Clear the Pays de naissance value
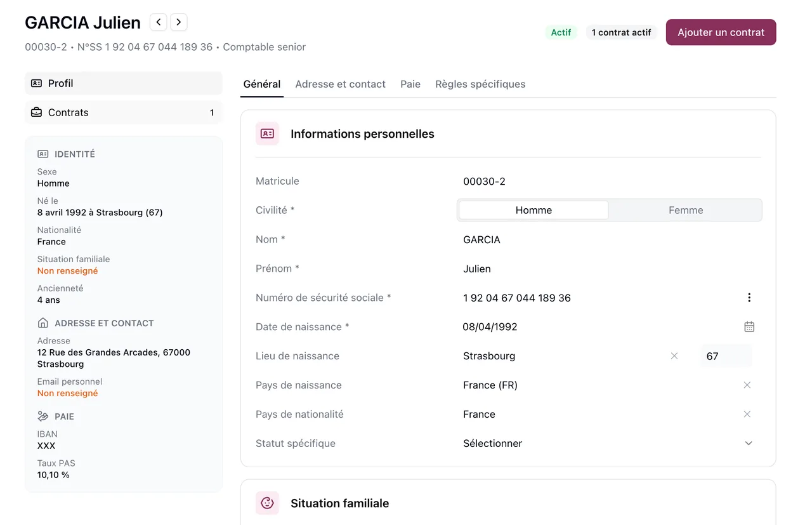Image resolution: width=812 pixels, height=525 pixels. 747,385
